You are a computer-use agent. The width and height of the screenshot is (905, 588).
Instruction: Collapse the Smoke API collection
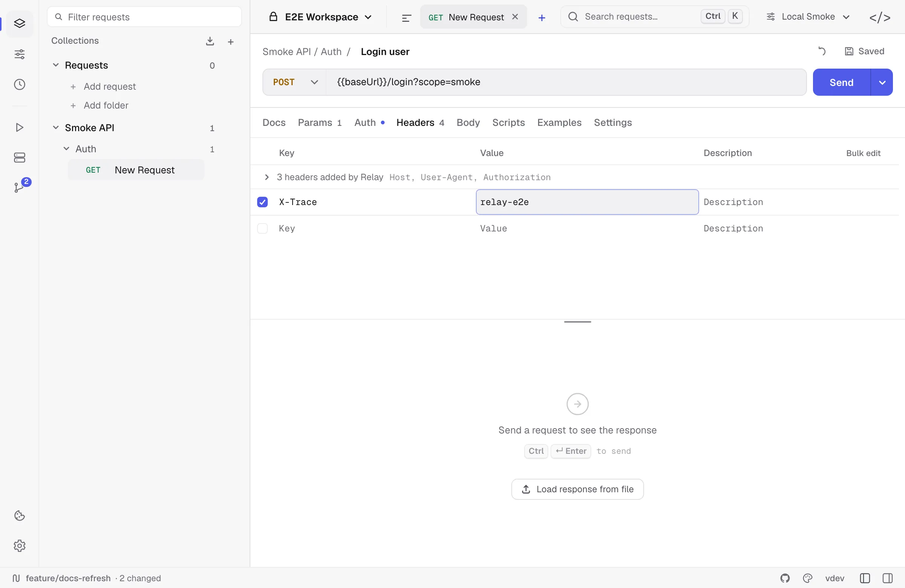[x=55, y=127]
